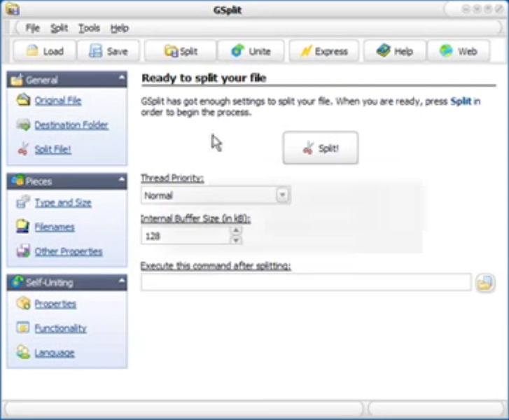Browse for command with folder icon
The width and height of the screenshot is (509, 420).
click(485, 282)
